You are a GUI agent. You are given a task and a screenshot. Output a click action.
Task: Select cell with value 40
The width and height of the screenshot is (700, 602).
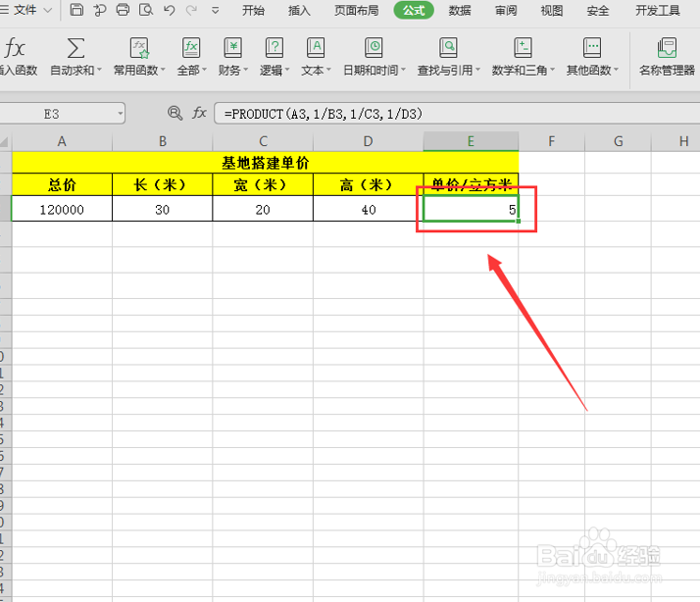369,209
